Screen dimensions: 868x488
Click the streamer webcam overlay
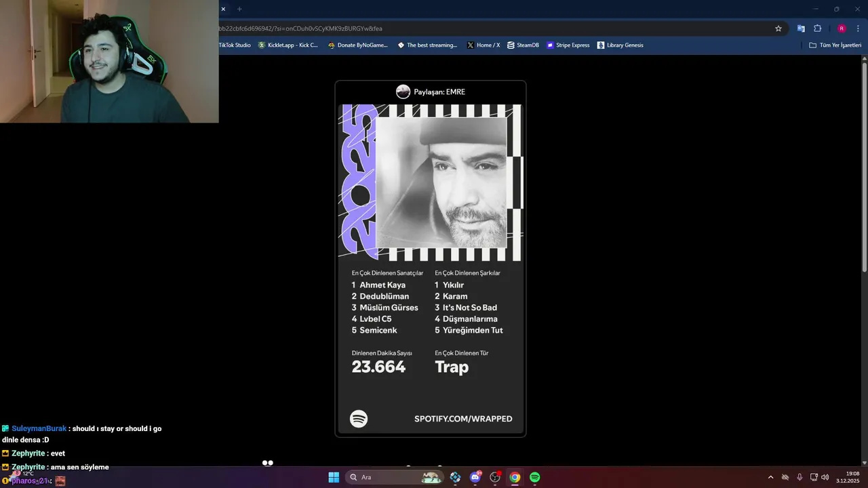click(109, 61)
